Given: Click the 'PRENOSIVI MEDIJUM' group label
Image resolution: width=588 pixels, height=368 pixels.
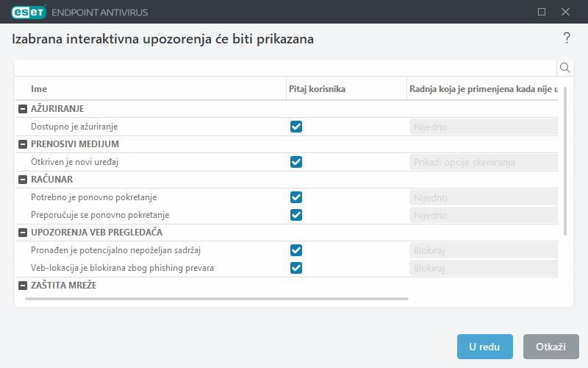Looking at the screenshot, I should [x=75, y=144].
